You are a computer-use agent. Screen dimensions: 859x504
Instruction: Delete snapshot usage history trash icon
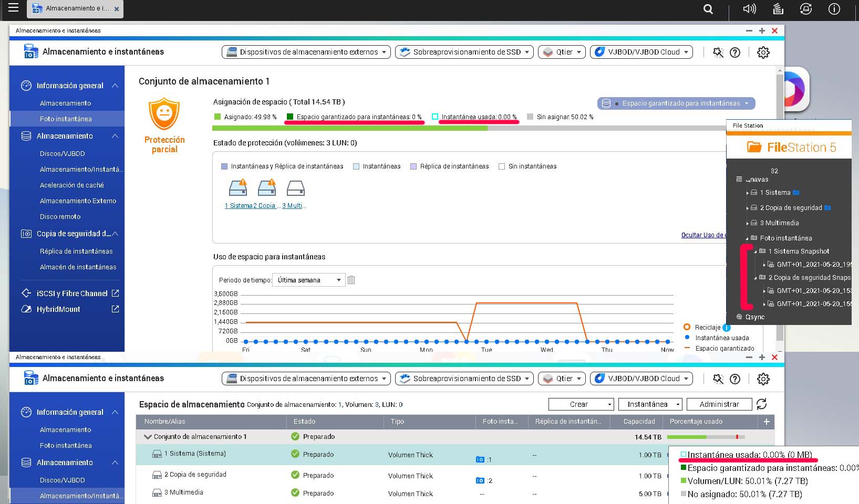(351, 280)
